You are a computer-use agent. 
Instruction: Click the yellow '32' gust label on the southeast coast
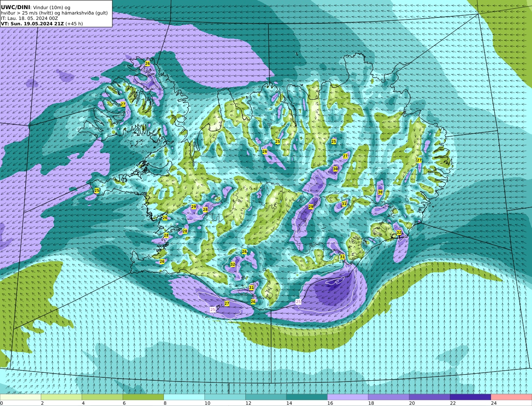[x=399, y=232]
